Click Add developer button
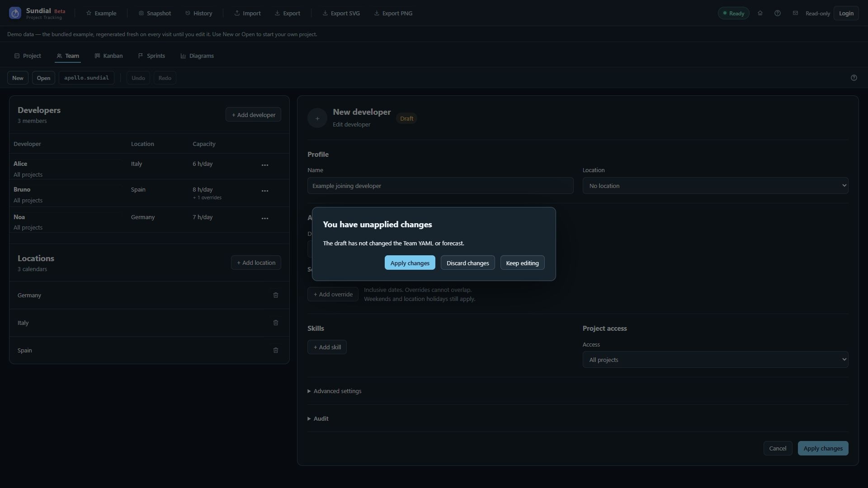Screen dimensions: 868x488 coord(254,115)
